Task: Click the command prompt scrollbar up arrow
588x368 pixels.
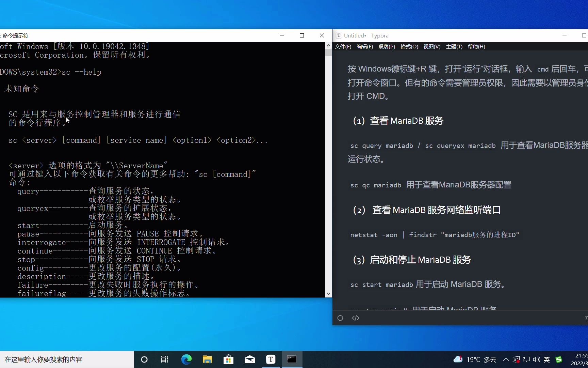Action: tap(328, 45)
